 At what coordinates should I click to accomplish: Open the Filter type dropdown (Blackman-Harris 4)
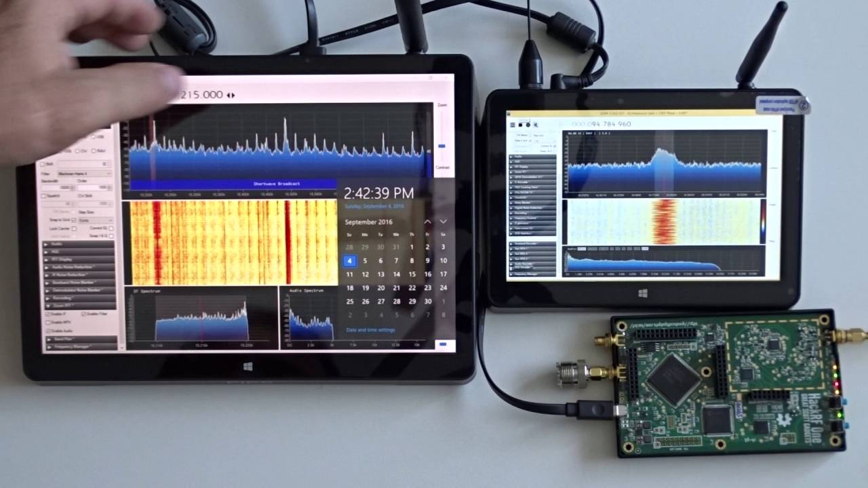click(x=85, y=174)
